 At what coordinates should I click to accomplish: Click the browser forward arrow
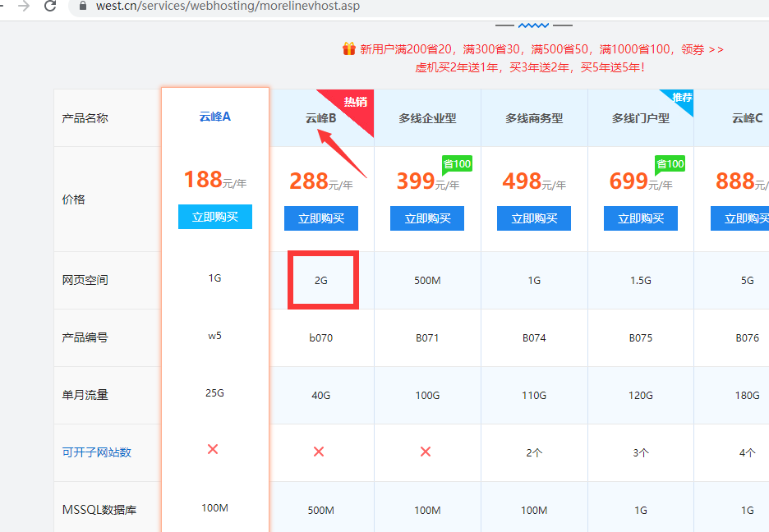click(x=24, y=6)
